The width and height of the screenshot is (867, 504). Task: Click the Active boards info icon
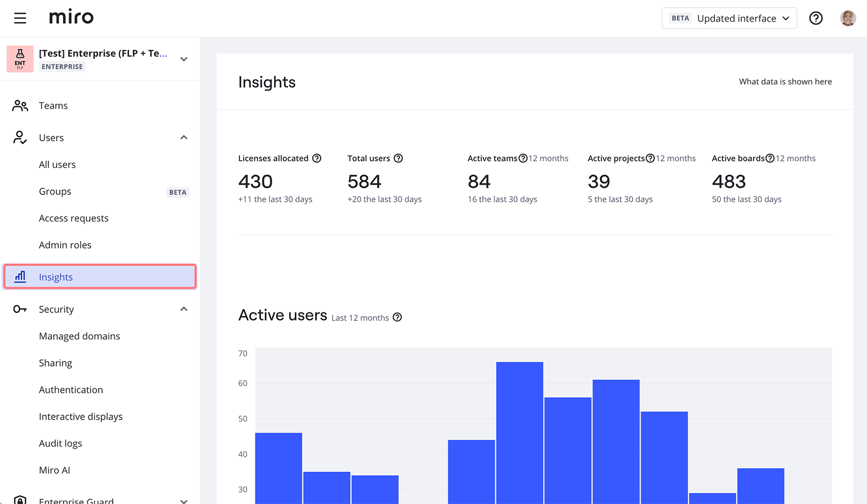click(x=769, y=158)
